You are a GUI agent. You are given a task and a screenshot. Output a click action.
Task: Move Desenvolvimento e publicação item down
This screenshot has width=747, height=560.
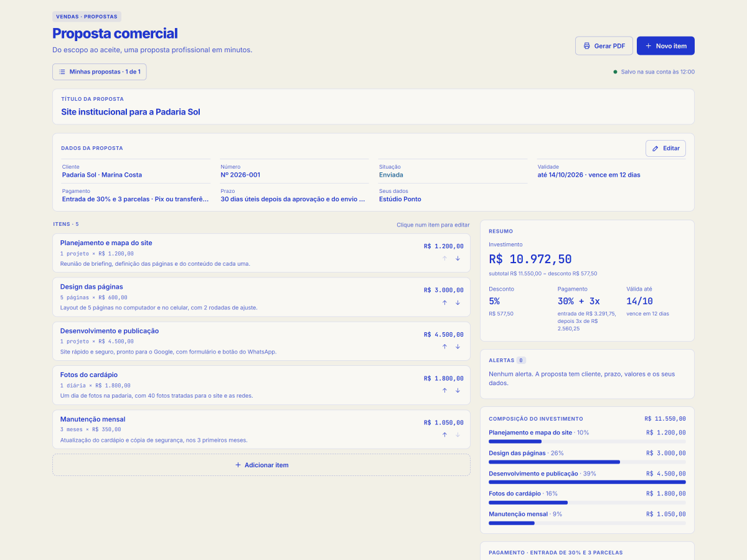pyautogui.click(x=458, y=347)
